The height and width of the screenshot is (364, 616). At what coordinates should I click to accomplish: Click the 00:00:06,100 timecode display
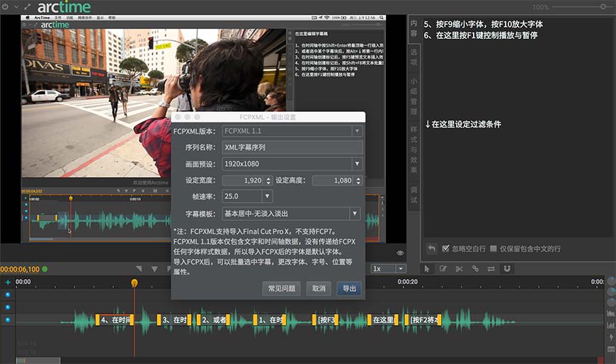20,269
